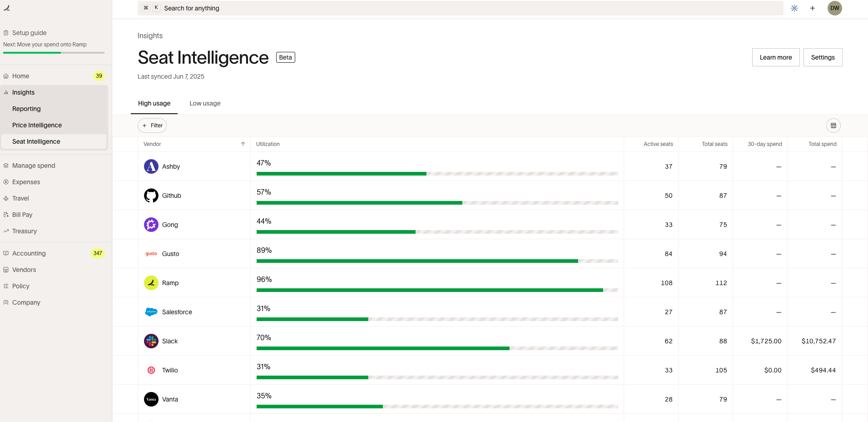The width and height of the screenshot is (868, 422).
Task: Open the Filter dropdown button
Action: [152, 126]
